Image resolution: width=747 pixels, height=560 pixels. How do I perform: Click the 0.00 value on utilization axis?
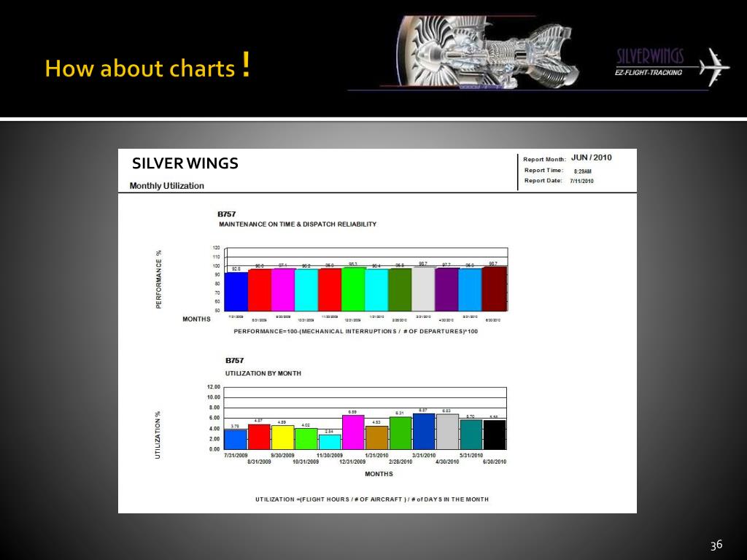[x=214, y=449]
